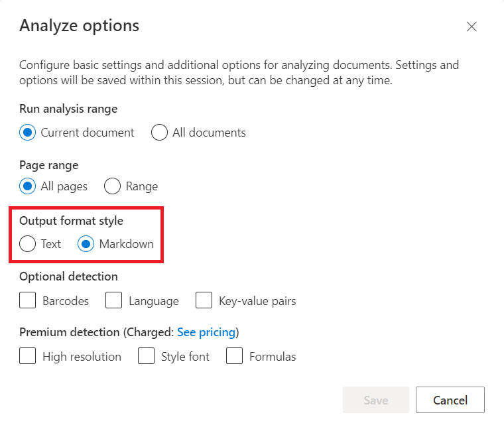Select the Current document radio button
504x431 pixels.
(x=28, y=133)
